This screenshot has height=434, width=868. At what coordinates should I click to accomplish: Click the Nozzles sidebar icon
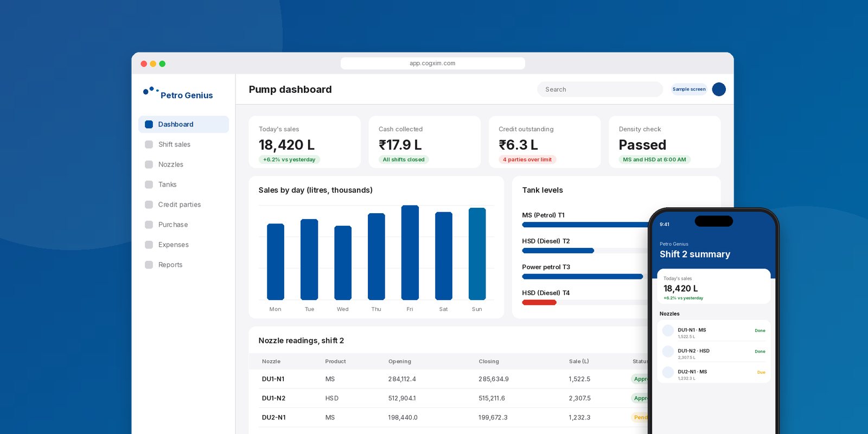pos(149,164)
